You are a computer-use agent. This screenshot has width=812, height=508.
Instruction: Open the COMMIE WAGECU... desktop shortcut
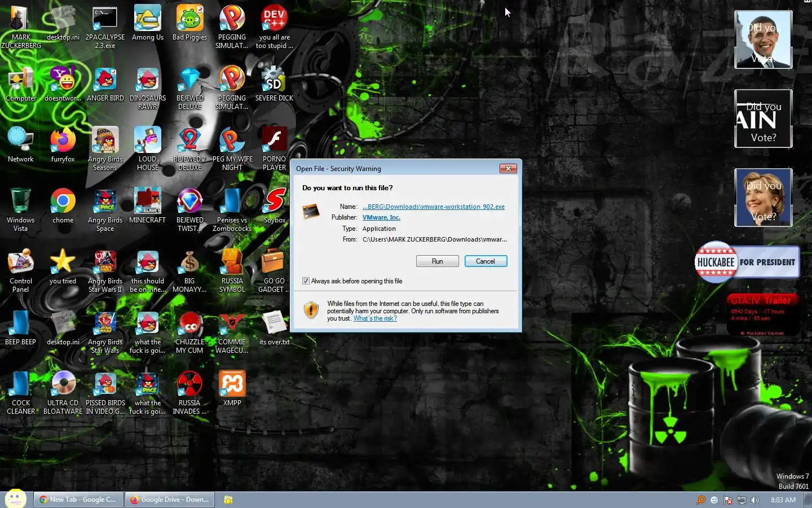click(232, 331)
